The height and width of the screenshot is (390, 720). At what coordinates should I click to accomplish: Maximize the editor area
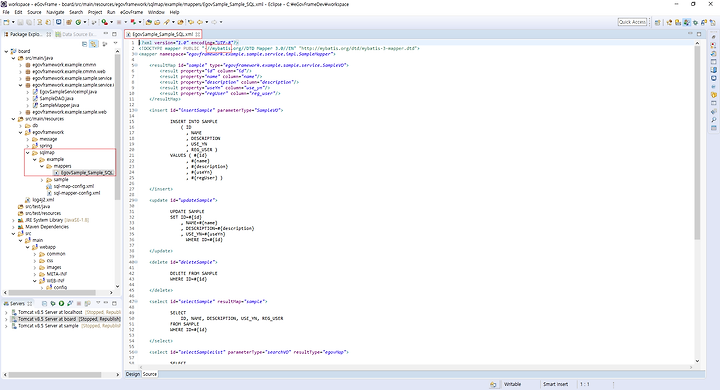699,34
